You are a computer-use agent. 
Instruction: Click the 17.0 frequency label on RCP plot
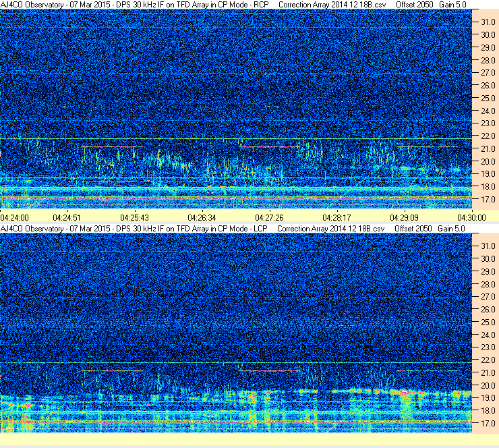(488, 200)
